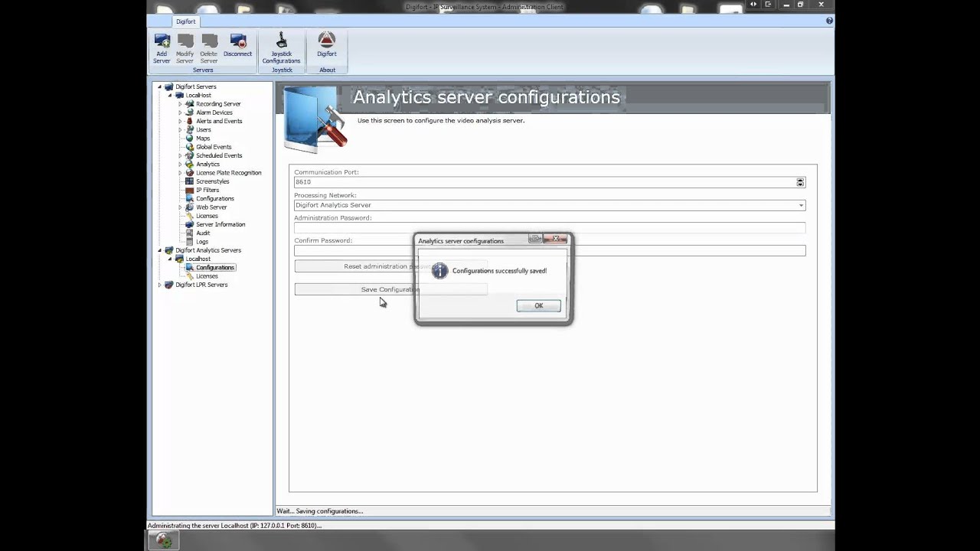Click the Reset administration password button
Image resolution: width=980 pixels, height=551 pixels.
(390, 266)
